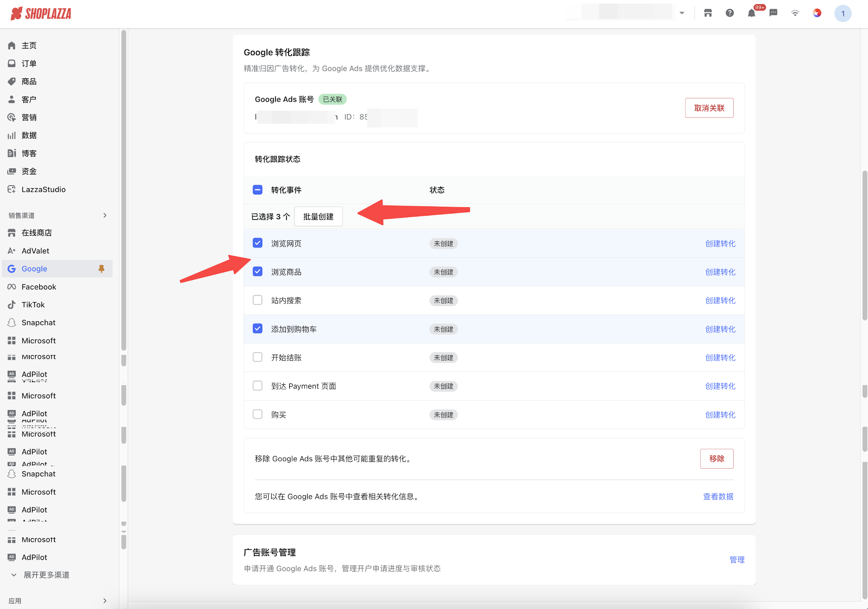Click the colorful round icon in the top bar
This screenshot has width=868, height=609.
point(817,13)
